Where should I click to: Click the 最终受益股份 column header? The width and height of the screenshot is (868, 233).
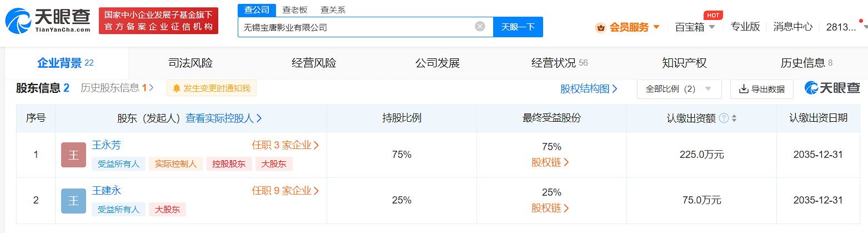(551, 118)
